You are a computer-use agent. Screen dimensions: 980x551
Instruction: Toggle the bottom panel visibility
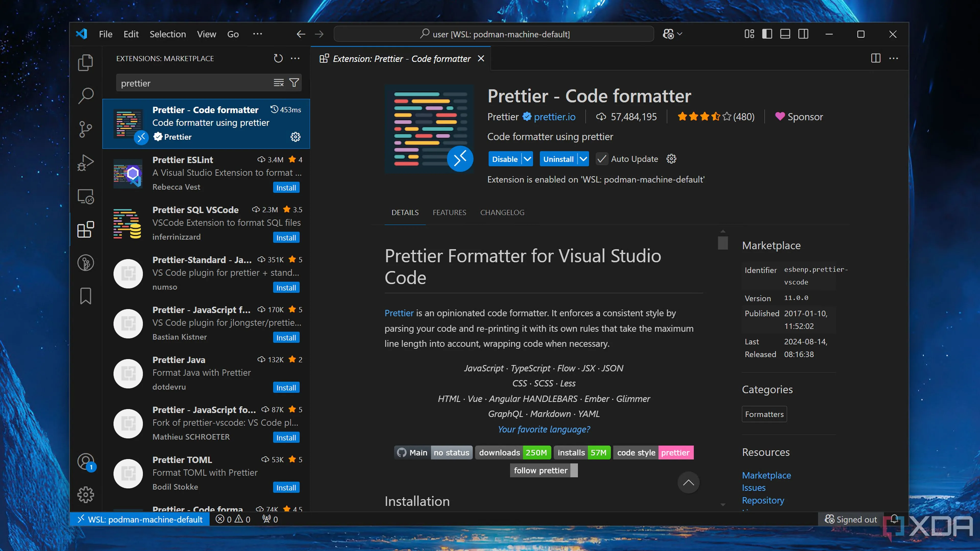click(785, 34)
